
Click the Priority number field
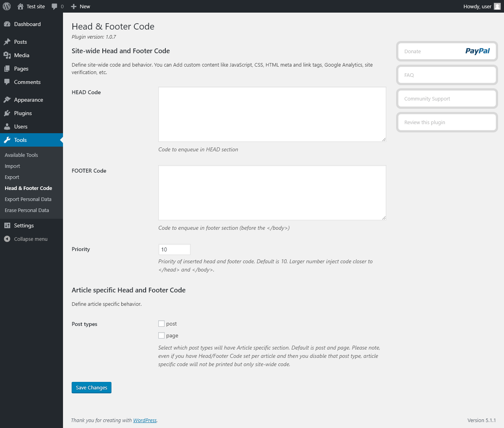[174, 249]
